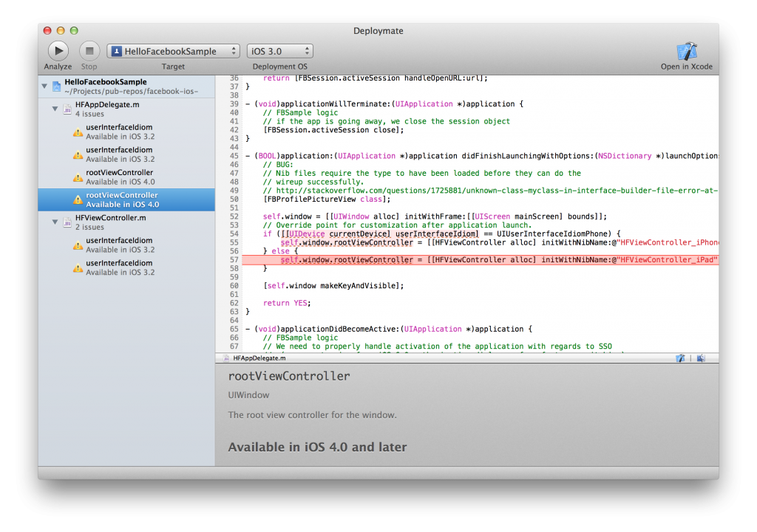Click the highlighted HFViewController_iPad code line 57
Viewport: 757px width, 532px height.
tap(481, 260)
